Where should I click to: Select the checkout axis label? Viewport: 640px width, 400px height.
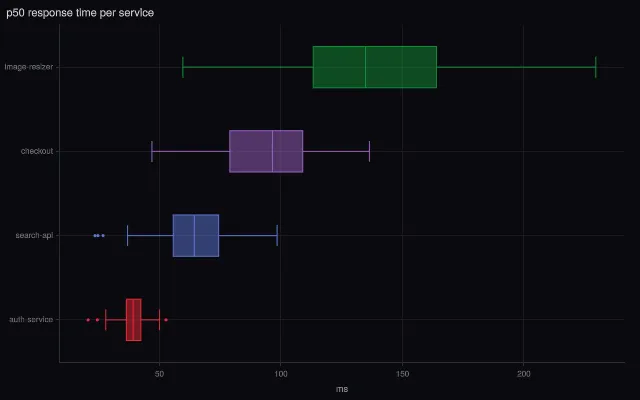(37, 151)
